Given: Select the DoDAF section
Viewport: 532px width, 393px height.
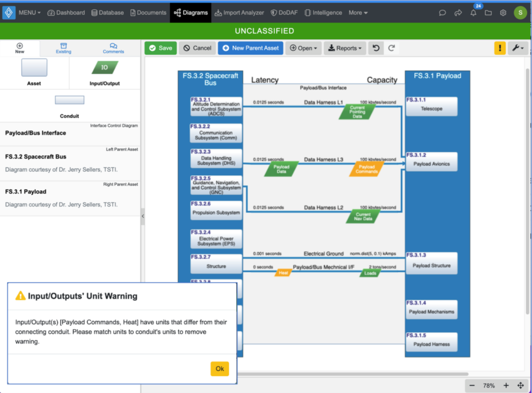Looking at the screenshot, I should click(284, 13).
